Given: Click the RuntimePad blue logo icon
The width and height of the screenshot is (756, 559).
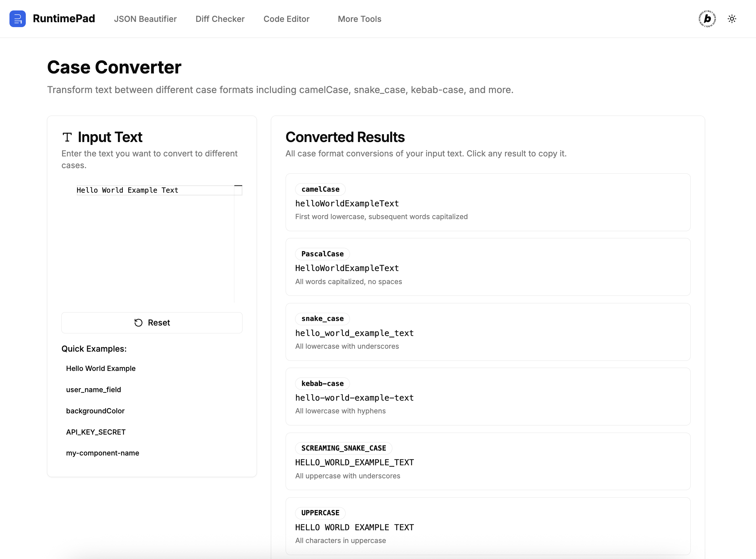Looking at the screenshot, I should (18, 19).
